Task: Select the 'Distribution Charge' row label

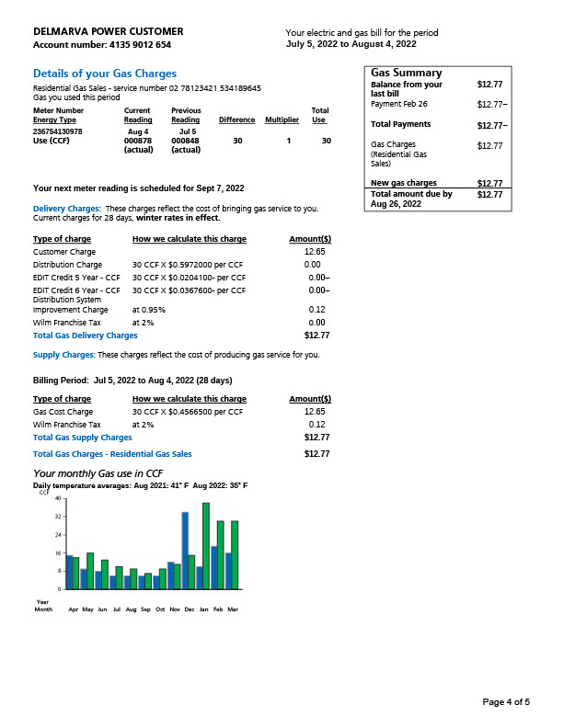Action: pos(67,264)
